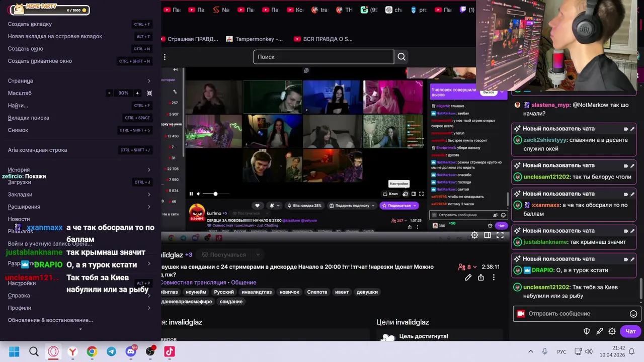Edit stream info with pencil icon
This screenshot has width=644, height=362.
click(x=468, y=278)
